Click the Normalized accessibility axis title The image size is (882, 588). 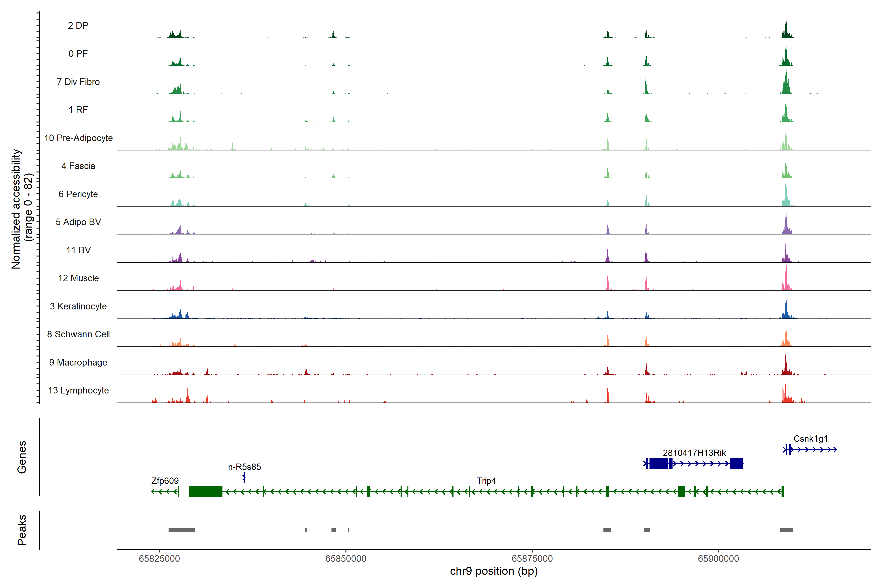[x=16, y=209]
